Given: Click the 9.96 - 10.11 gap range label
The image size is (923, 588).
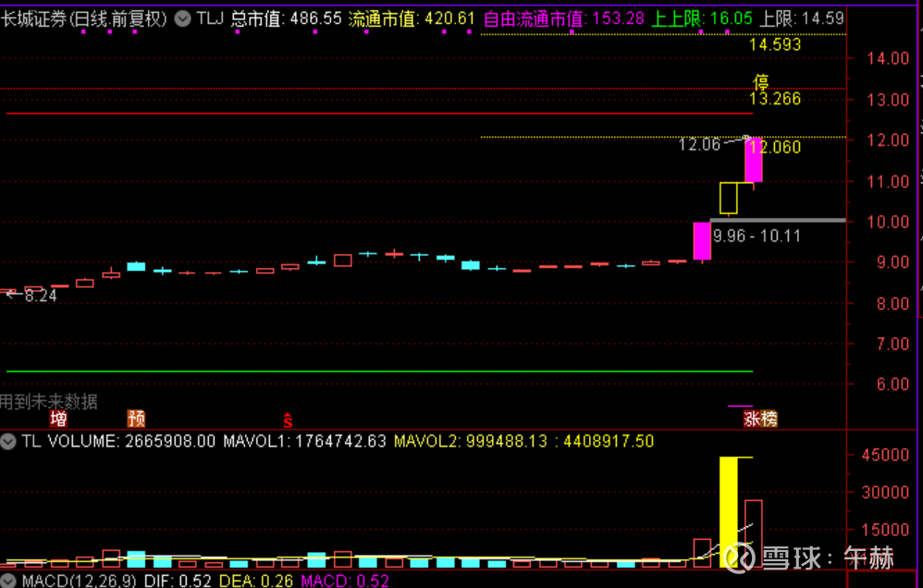Looking at the screenshot, I should 757,237.
